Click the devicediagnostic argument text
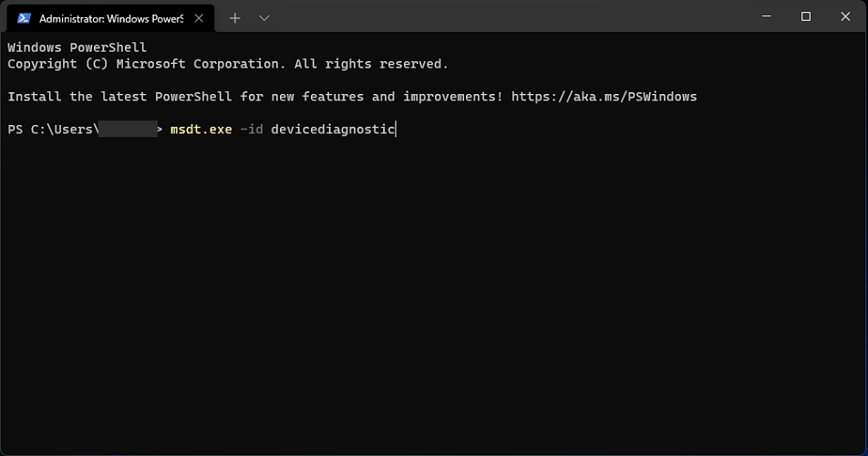The height and width of the screenshot is (456, 868). 333,130
